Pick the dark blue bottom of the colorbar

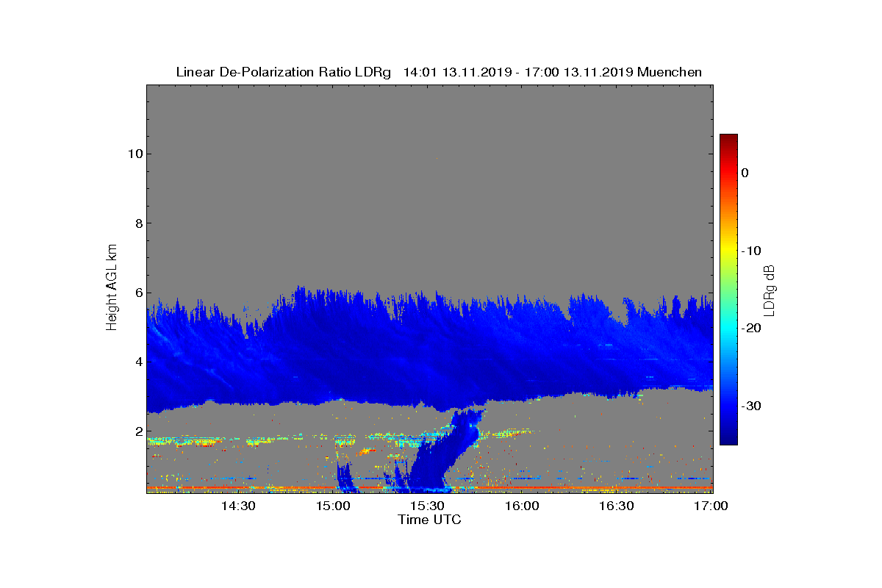(x=728, y=439)
